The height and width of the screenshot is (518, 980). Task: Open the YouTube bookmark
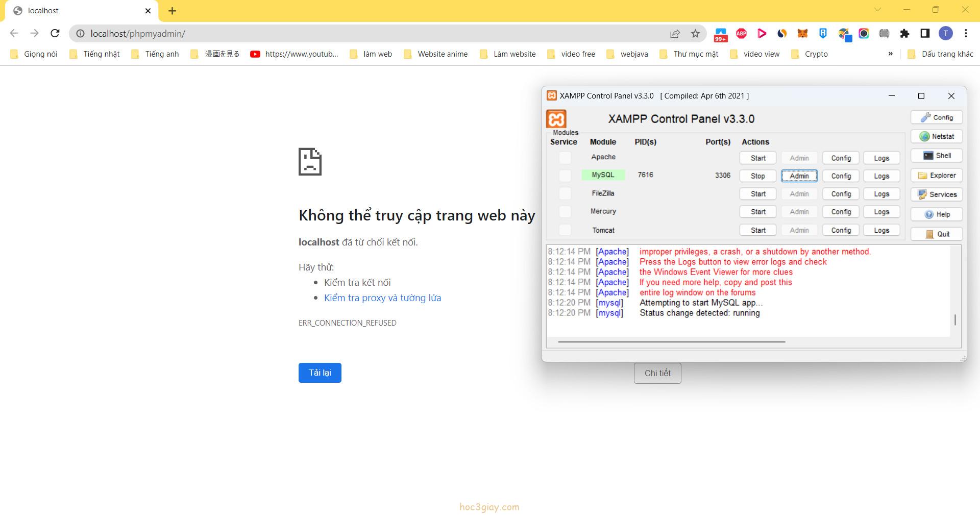pos(295,54)
